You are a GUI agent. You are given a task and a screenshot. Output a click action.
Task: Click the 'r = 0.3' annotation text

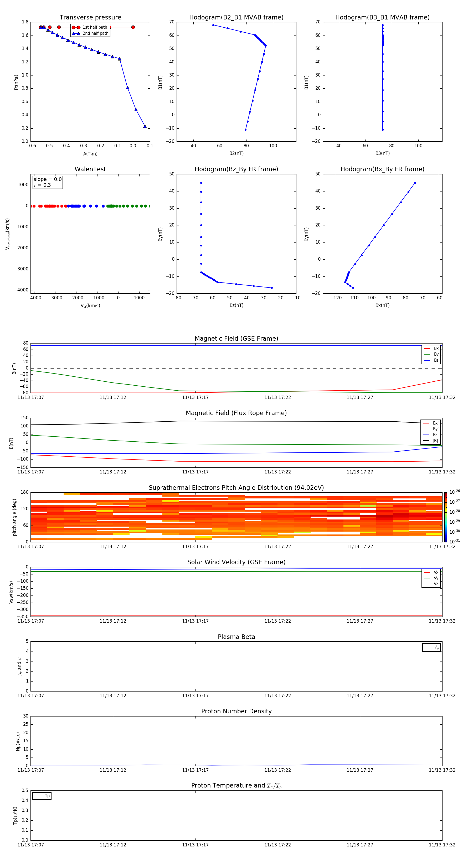click(x=42, y=185)
